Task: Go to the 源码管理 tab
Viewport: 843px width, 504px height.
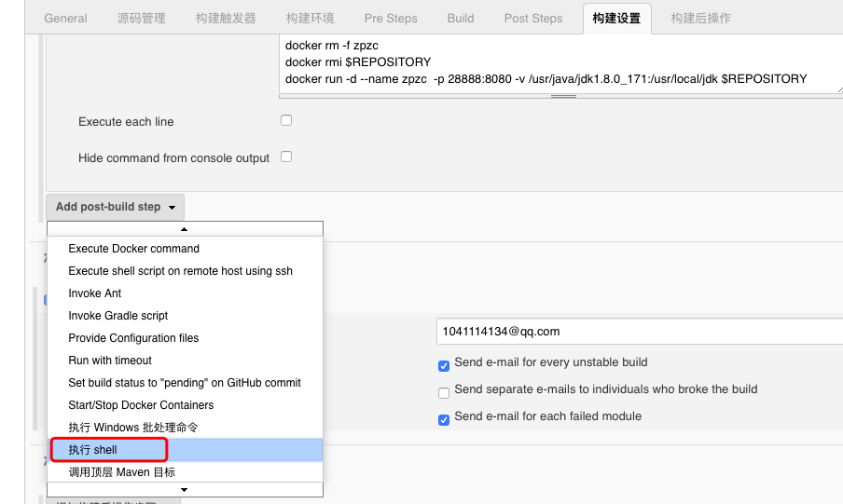Action: click(x=142, y=19)
